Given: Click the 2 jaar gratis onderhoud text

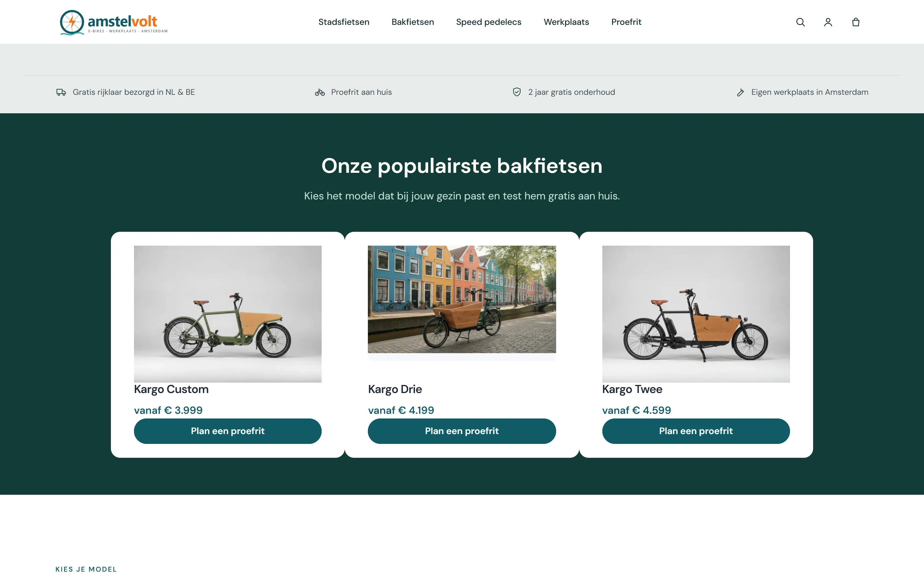Looking at the screenshot, I should (x=571, y=92).
